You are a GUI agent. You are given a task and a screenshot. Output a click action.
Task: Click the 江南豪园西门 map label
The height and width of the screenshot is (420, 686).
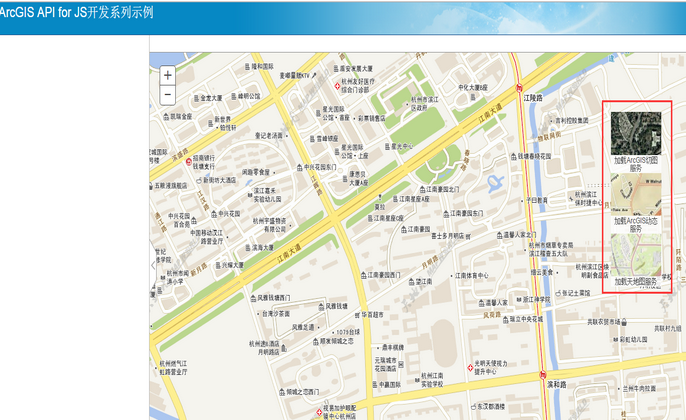[x=384, y=275]
